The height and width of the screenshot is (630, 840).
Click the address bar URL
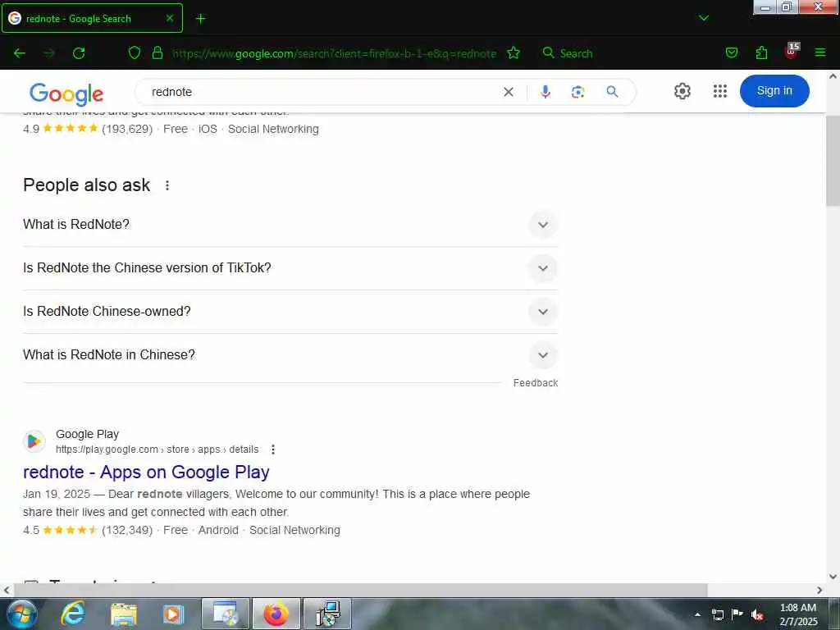pos(334,53)
